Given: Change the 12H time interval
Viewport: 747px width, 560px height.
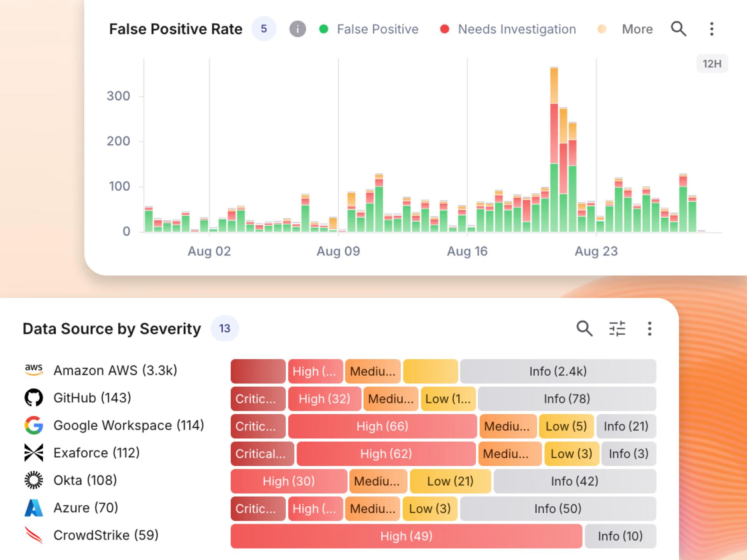Looking at the screenshot, I should pyautogui.click(x=712, y=63).
